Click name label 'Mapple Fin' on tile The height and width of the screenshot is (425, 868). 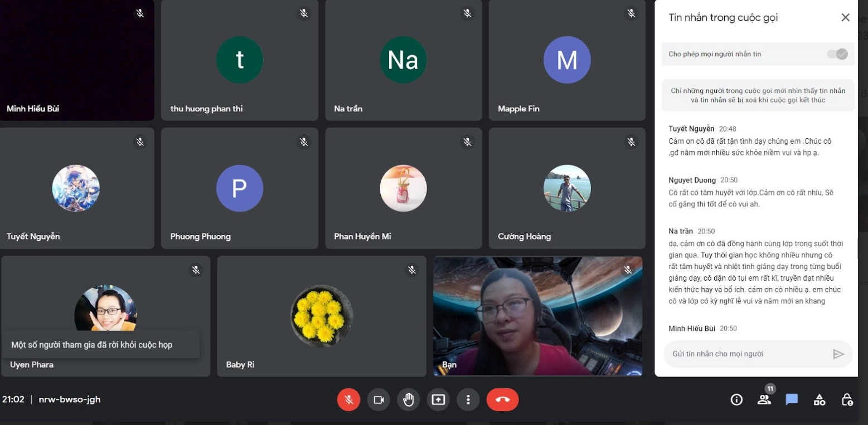tap(518, 109)
